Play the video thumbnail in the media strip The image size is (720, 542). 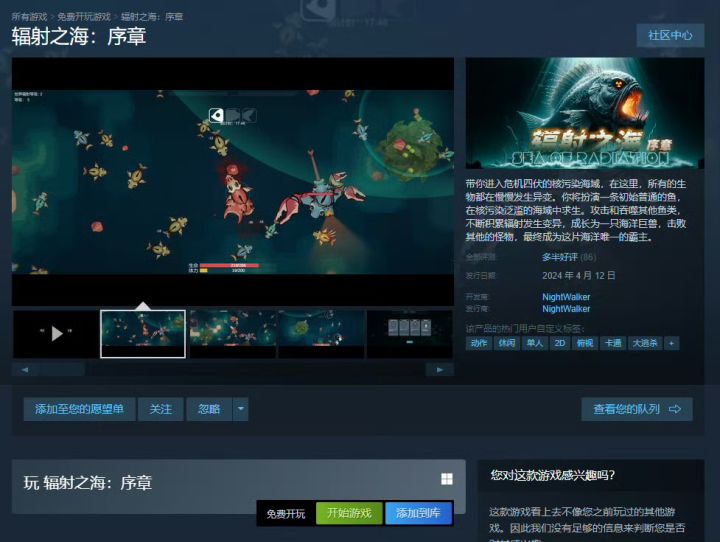click(56, 333)
